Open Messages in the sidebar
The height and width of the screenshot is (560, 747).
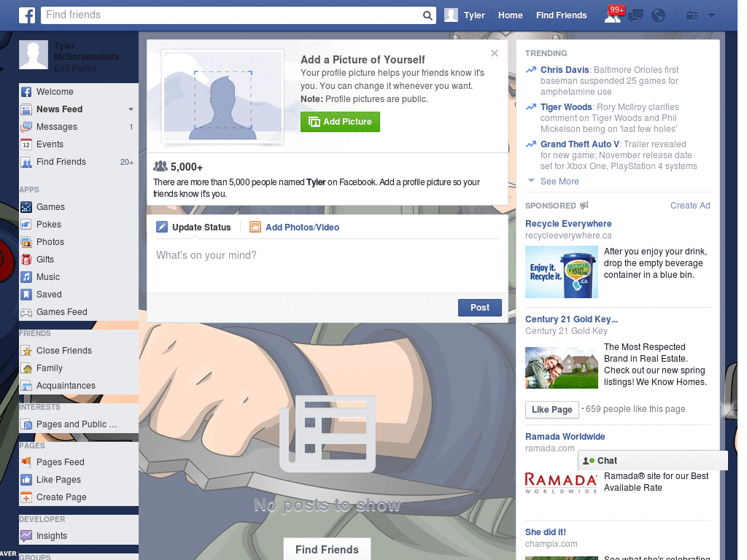79,127
